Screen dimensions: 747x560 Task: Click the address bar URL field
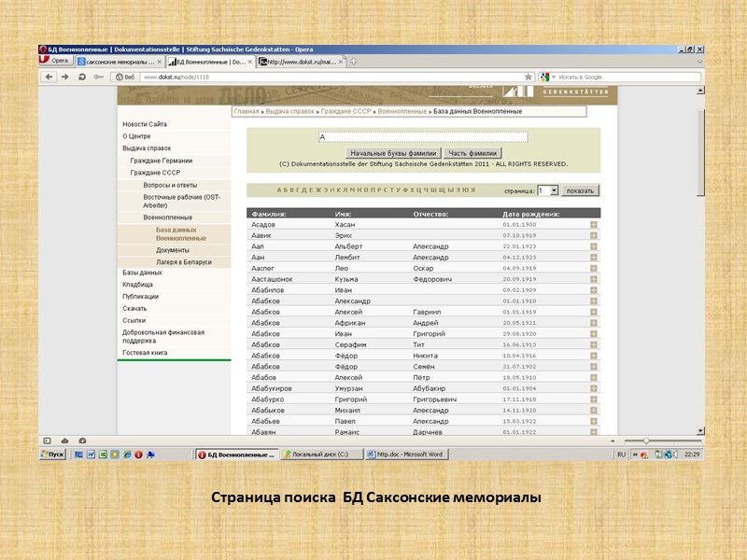tap(331, 77)
